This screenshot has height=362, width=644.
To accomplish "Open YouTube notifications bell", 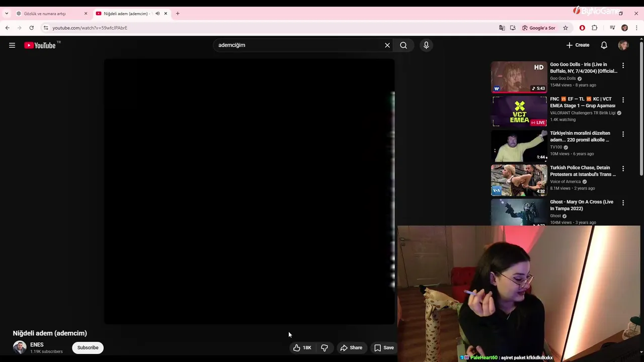I will (x=604, y=45).
